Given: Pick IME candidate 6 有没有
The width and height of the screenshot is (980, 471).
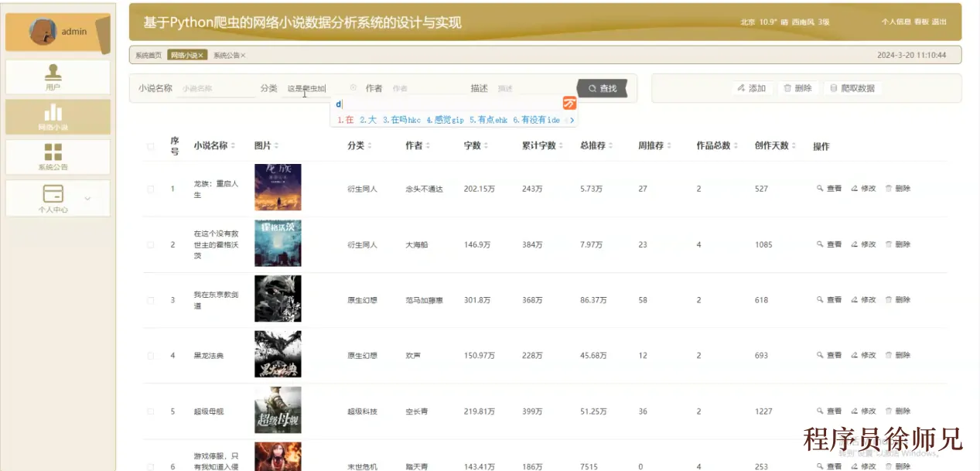Looking at the screenshot, I should 536,121.
